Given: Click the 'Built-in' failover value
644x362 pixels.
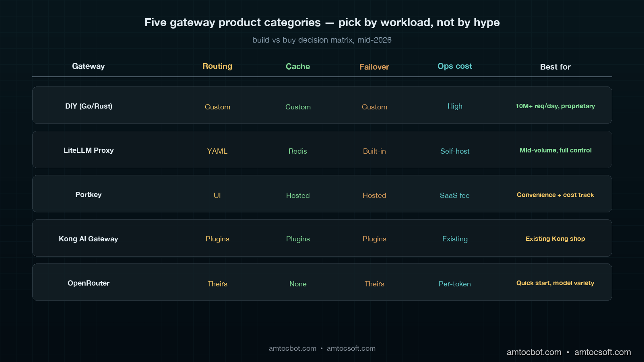Looking at the screenshot, I should [374, 151].
